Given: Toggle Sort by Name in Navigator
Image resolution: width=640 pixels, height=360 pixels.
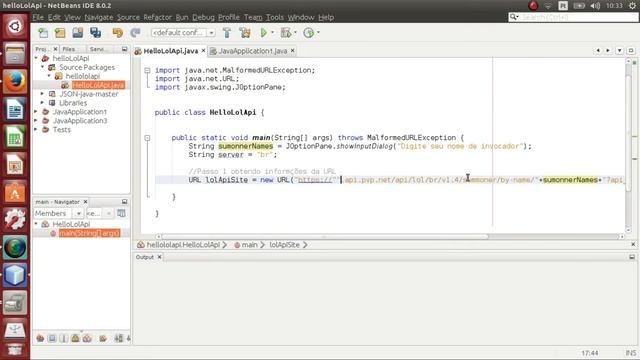Looking at the screenshot, I should pos(118,338).
